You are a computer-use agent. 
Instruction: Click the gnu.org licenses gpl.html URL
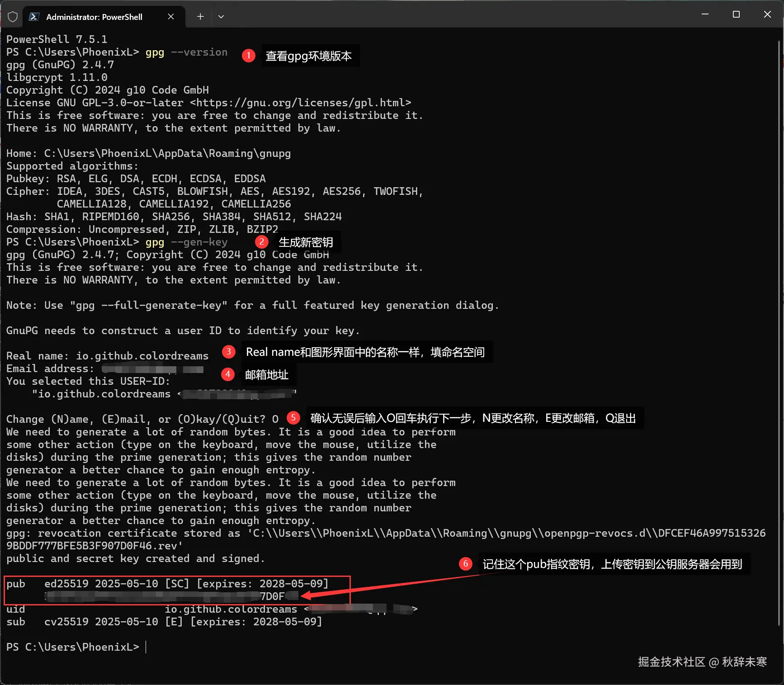pyautogui.click(x=301, y=103)
